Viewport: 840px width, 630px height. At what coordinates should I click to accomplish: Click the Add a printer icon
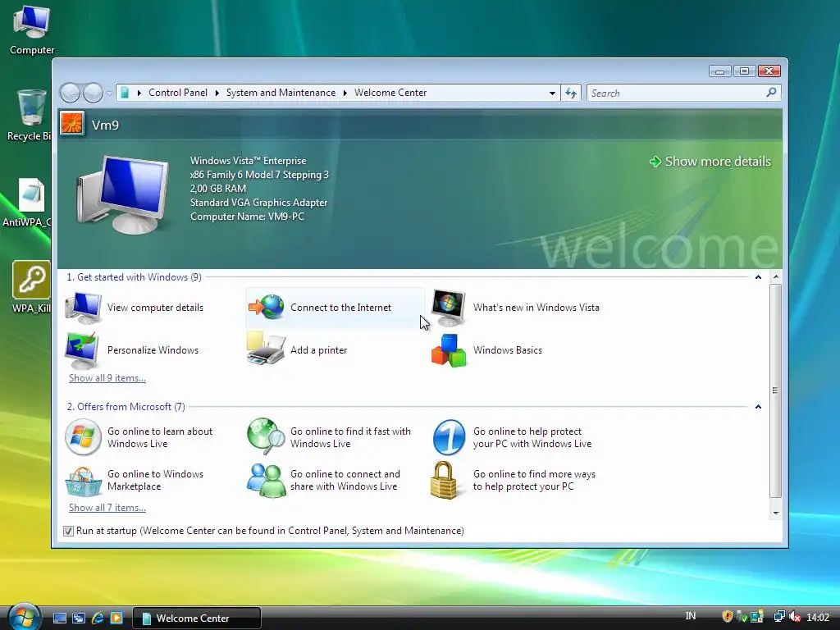pyautogui.click(x=266, y=349)
